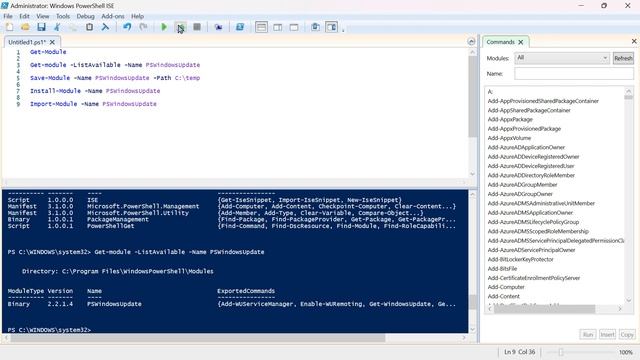Open the Debug menu
The width and height of the screenshot is (640, 360).
[x=85, y=16]
